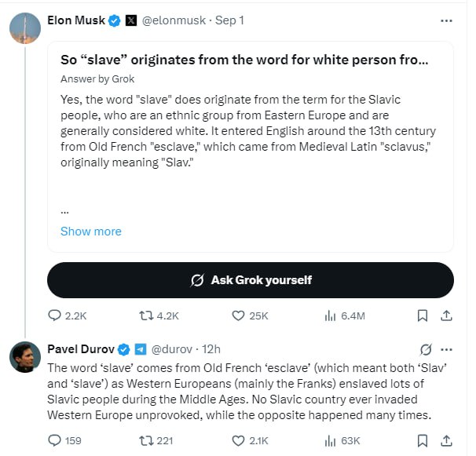
Task: Click the X affiliation badge beside Elon Musk
Action: [x=131, y=20]
